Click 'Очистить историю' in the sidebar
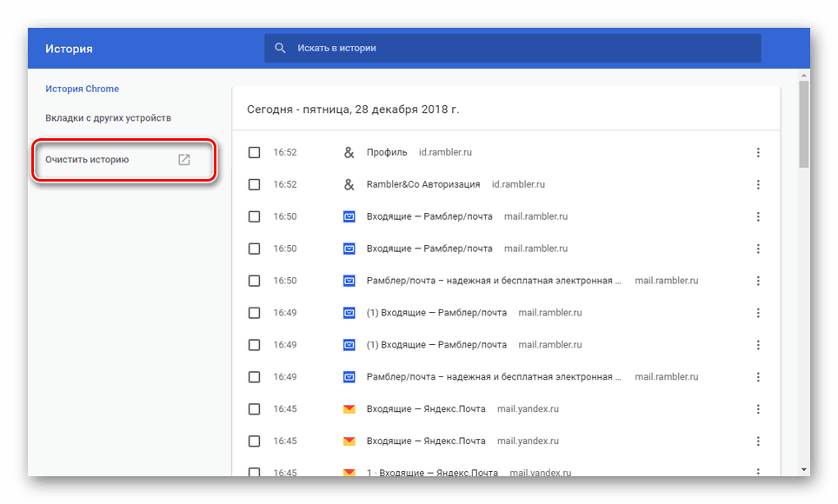 (x=87, y=160)
